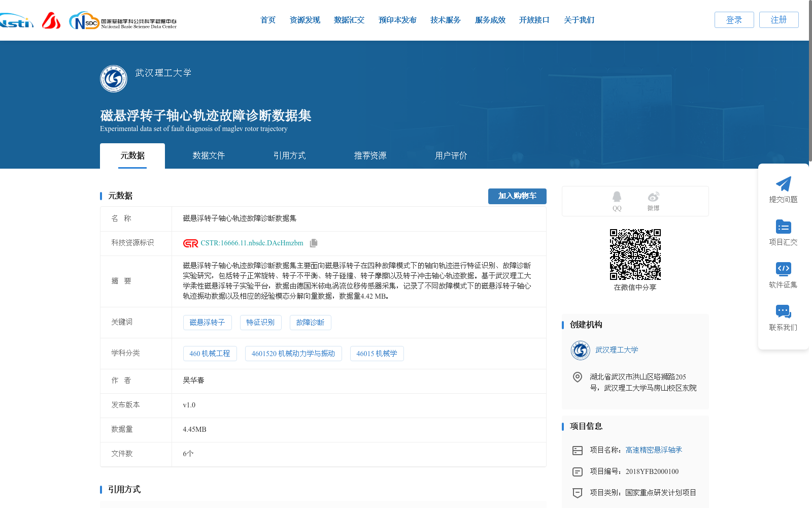Share the dataset via 微博
This screenshot has height=508, width=812.
653,197
